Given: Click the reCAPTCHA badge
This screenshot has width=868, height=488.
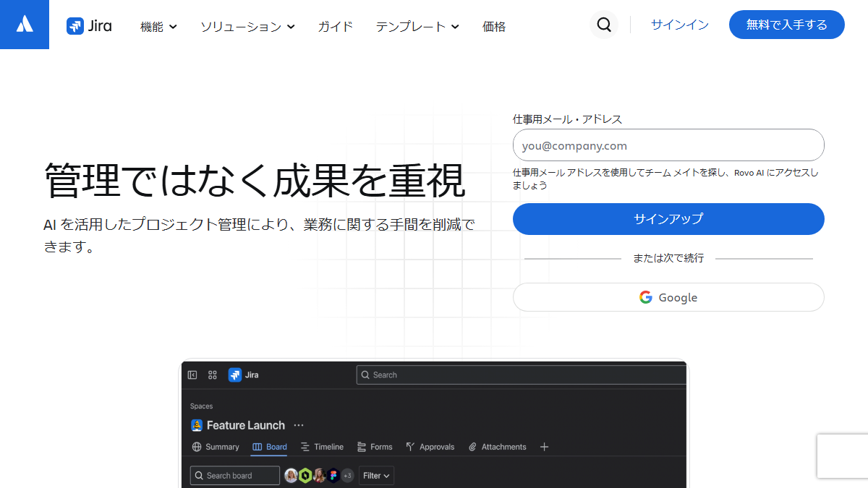Looking at the screenshot, I should [x=843, y=455].
